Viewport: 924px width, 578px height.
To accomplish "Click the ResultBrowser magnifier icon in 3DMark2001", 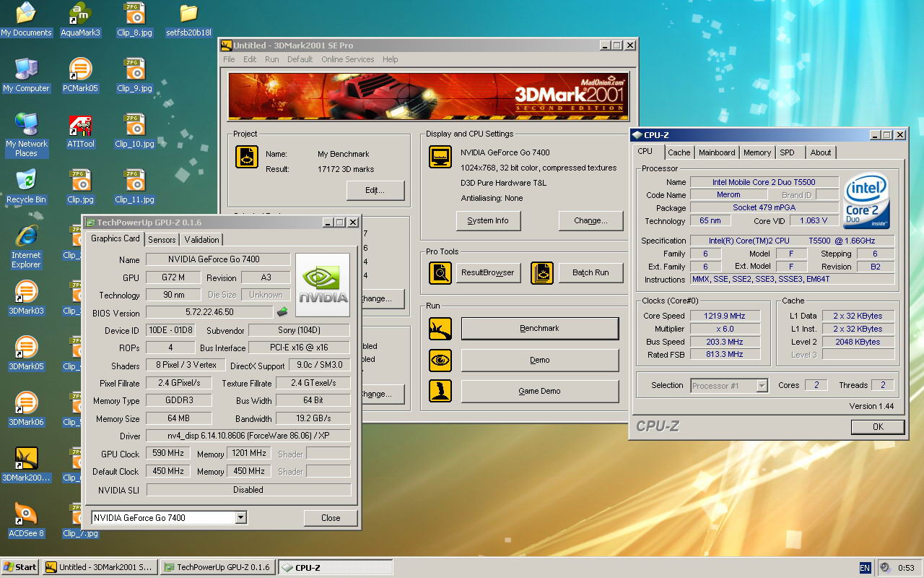I will (440, 272).
